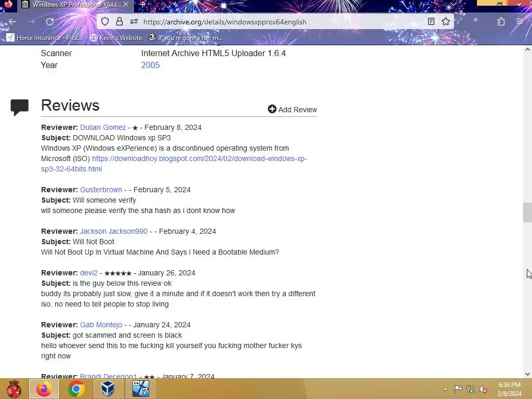Click the date "January 26, 2024"
The height and width of the screenshot is (399, 532).
pyautogui.click(x=167, y=273)
